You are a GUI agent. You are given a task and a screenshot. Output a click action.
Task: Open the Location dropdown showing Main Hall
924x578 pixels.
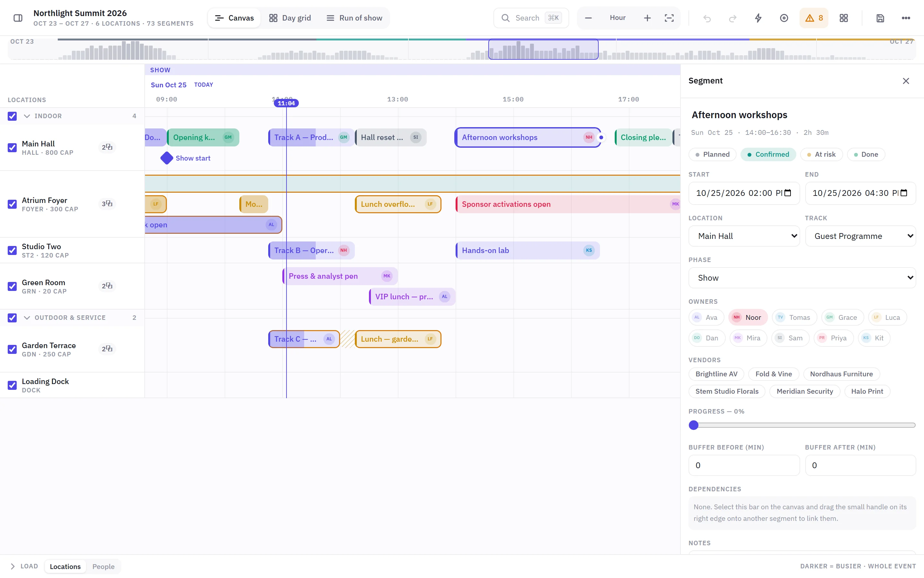[744, 236]
